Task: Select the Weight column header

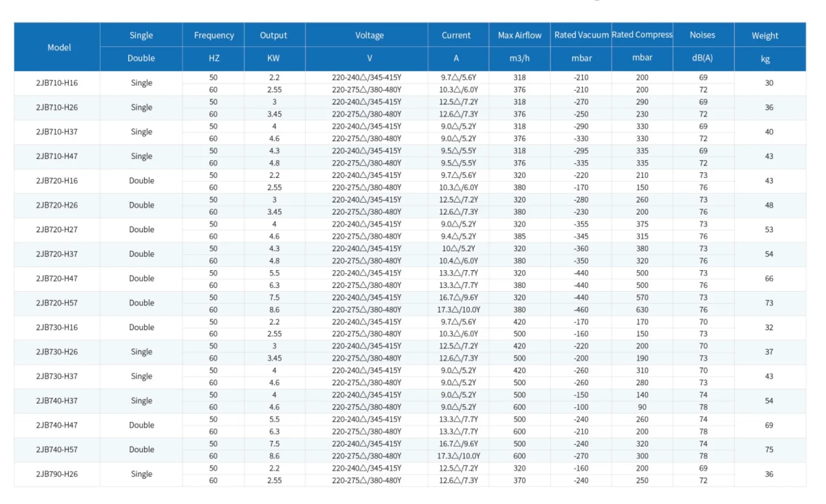Action: click(765, 36)
